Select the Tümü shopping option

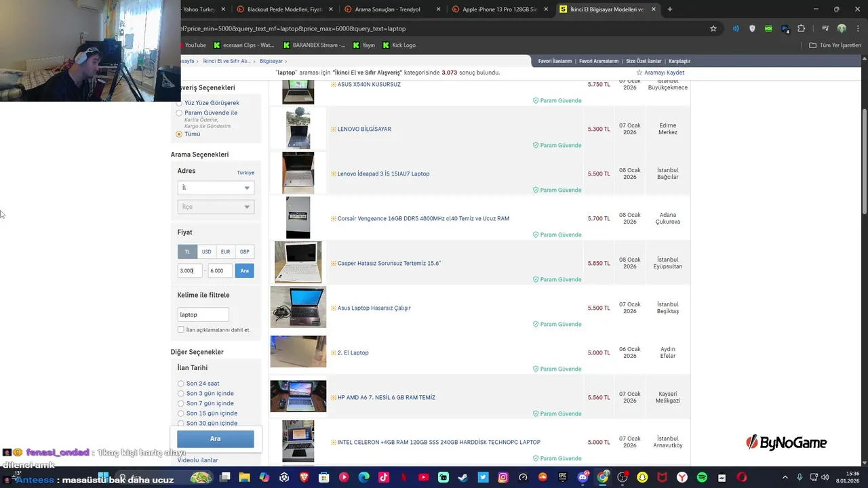coord(180,134)
